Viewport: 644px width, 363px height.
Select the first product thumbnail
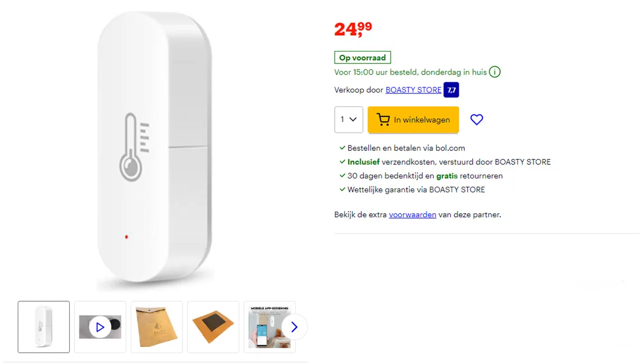pyautogui.click(x=43, y=327)
